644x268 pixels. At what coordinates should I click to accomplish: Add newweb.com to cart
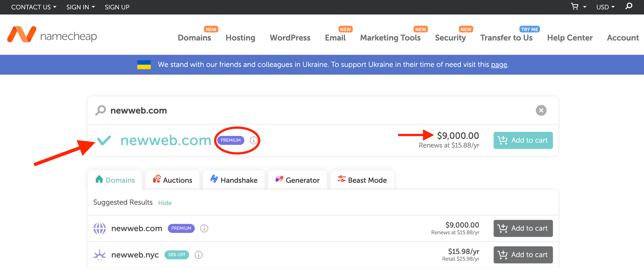[523, 140]
